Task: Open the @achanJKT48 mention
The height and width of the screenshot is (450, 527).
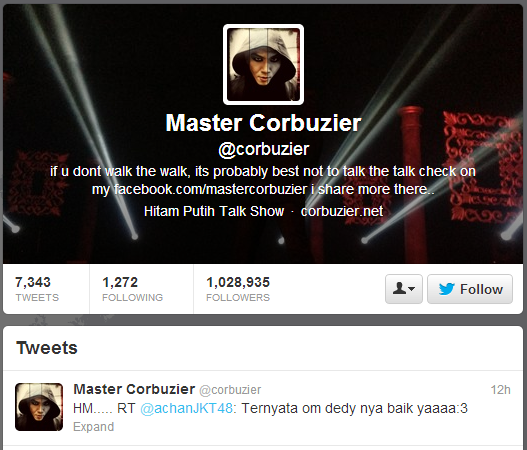Action: 187,408
